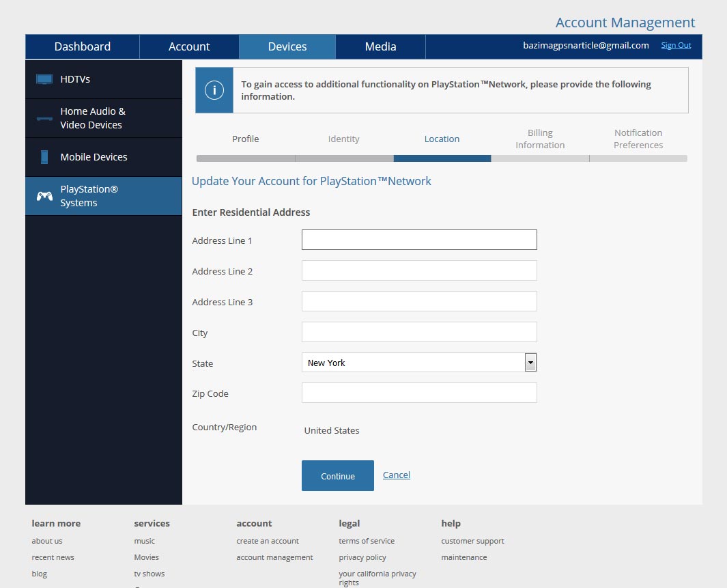
Task: Select the Zip Code input box
Action: pyautogui.click(x=419, y=393)
